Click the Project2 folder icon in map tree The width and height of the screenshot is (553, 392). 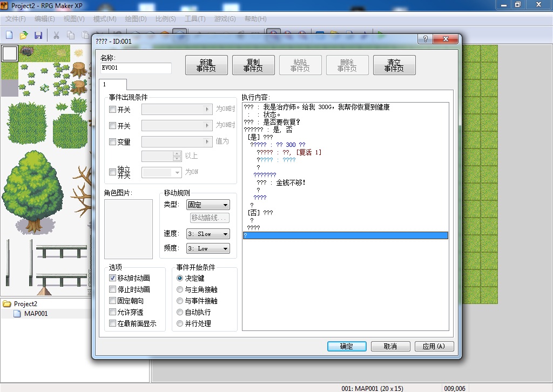[x=6, y=303]
